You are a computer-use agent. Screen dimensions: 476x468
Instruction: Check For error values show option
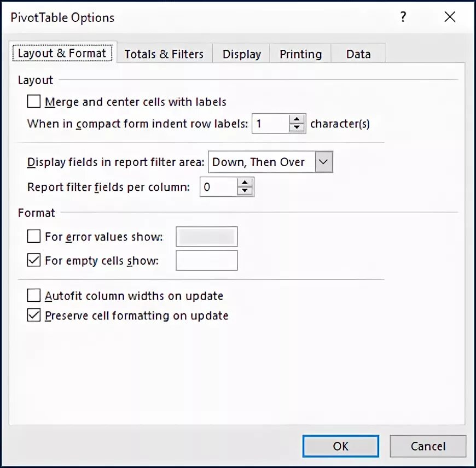(34, 236)
